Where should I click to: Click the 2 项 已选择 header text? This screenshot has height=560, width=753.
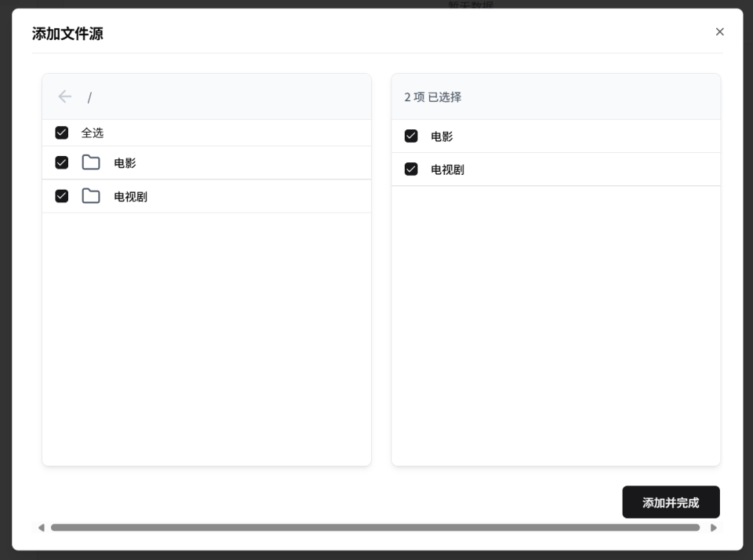(433, 97)
